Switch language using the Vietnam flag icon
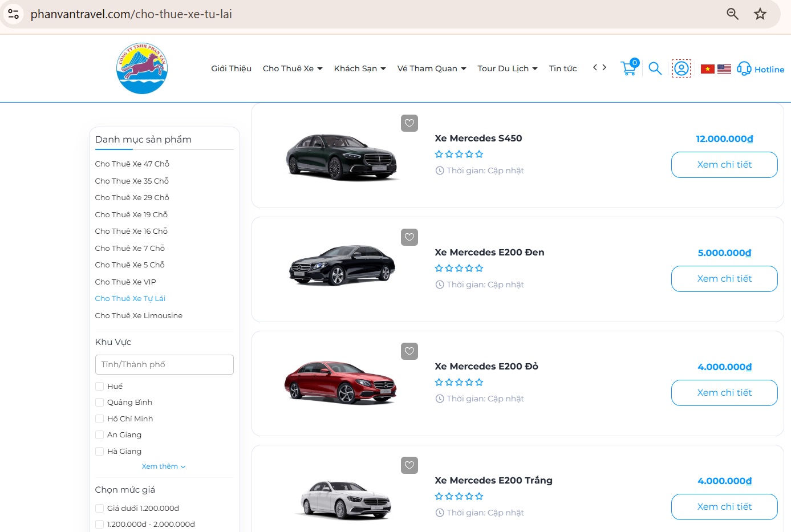This screenshot has height=532, width=791. 706,68
